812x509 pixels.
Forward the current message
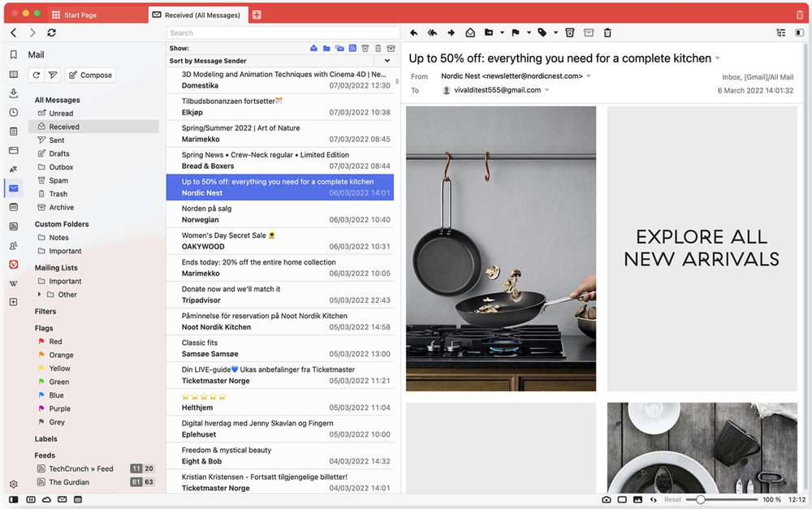(x=451, y=32)
